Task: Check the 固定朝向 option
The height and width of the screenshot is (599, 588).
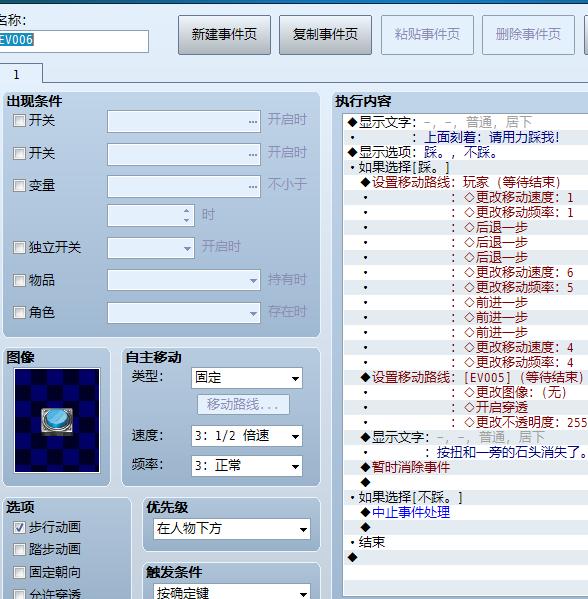Action: [19, 572]
